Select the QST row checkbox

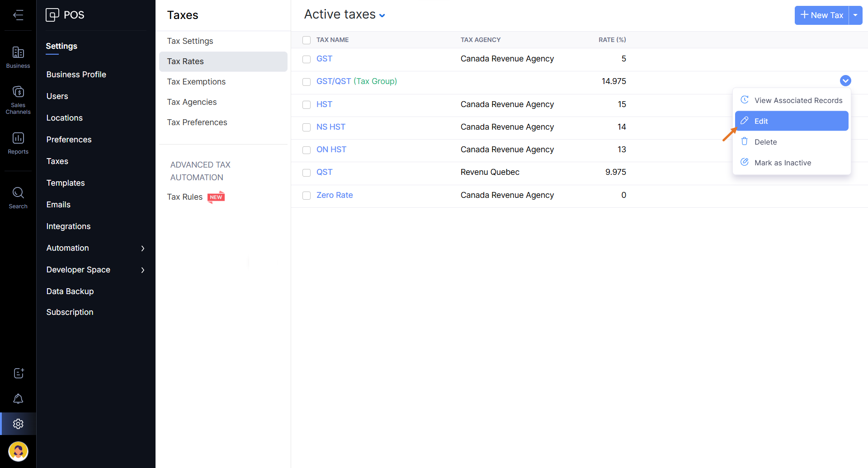[x=307, y=173]
